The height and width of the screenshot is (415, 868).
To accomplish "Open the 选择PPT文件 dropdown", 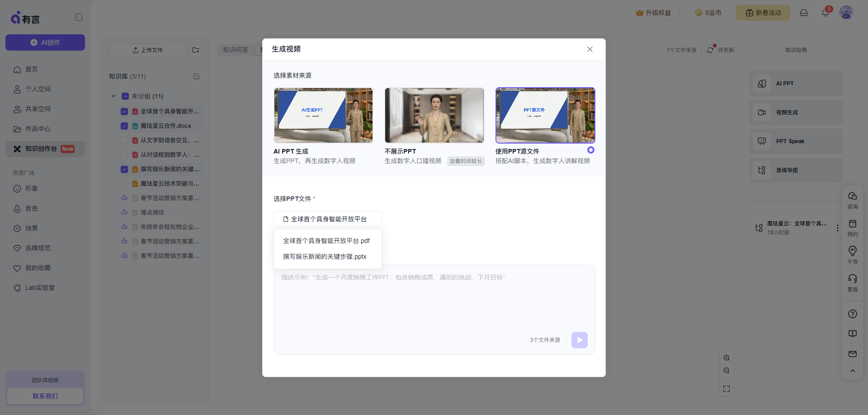I will [327, 219].
